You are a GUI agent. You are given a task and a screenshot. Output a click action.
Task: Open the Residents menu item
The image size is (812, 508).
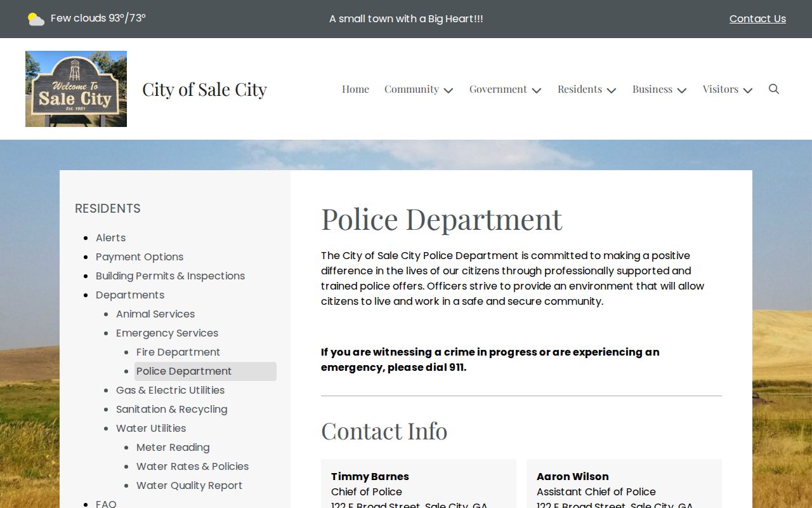[x=580, y=89]
